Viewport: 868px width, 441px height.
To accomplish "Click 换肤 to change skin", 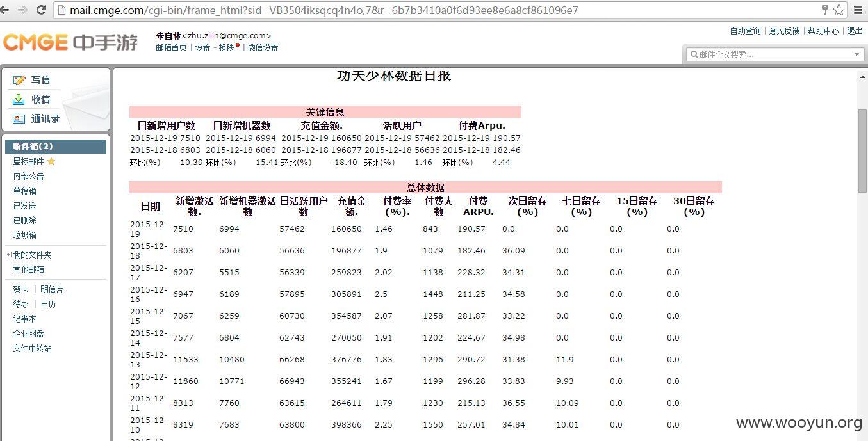I will click(226, 47).
